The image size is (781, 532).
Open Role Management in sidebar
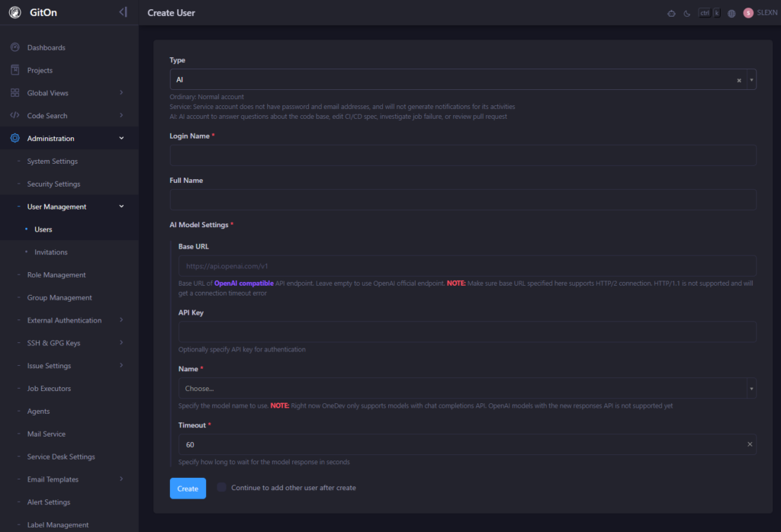click(x=56, y=275)
